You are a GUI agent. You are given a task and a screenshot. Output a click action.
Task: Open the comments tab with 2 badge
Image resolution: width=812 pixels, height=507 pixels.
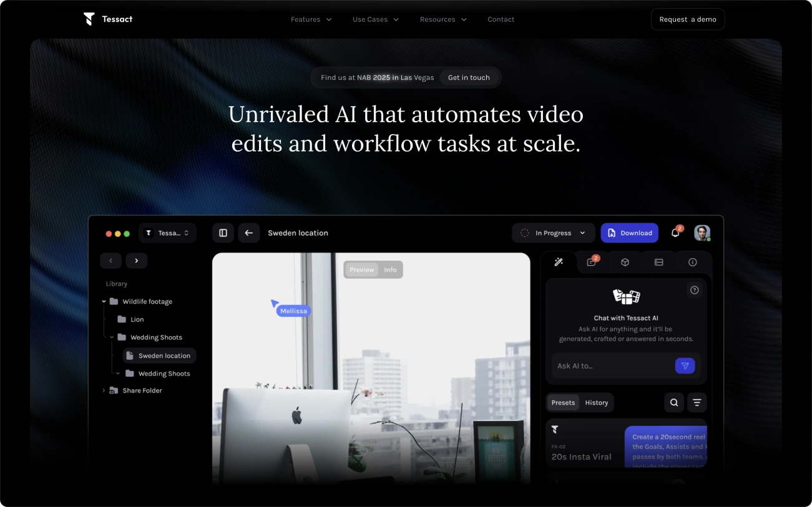coord(591,263)
